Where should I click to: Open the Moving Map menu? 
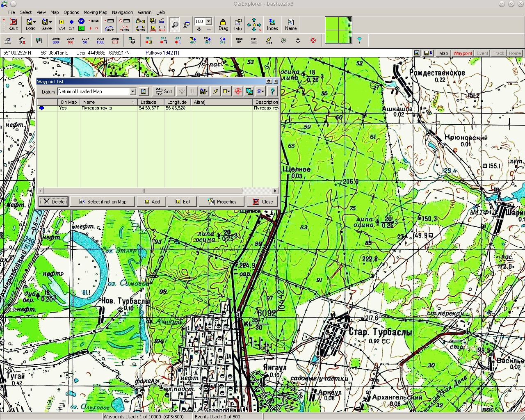(x=95, y=12)
